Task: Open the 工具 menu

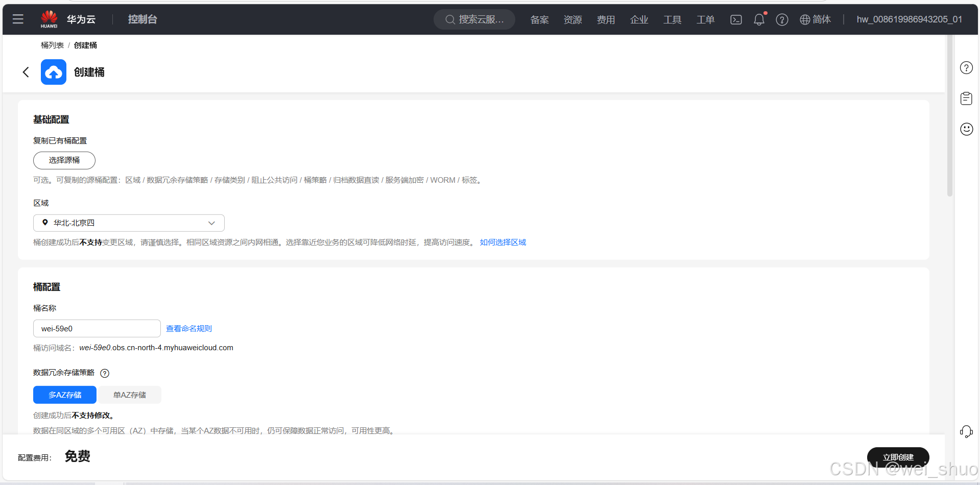Action: tap(672, 19)
